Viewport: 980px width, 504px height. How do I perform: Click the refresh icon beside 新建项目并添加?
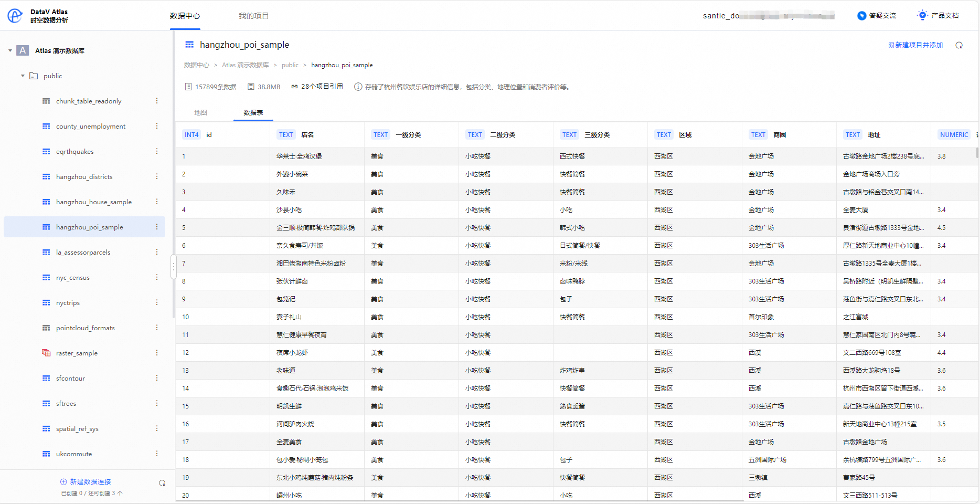pos(959,45)
